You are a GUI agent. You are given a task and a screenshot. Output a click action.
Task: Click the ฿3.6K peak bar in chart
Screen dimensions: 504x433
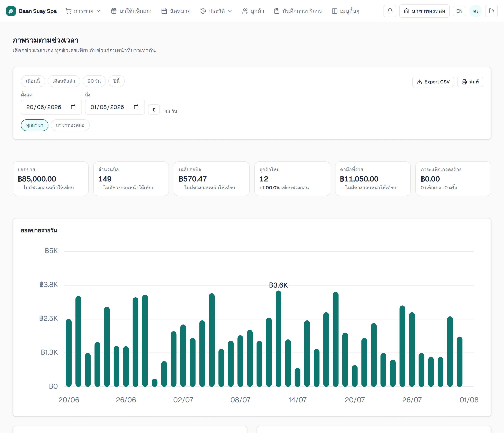pyautogui.click(x=278, y=339)
